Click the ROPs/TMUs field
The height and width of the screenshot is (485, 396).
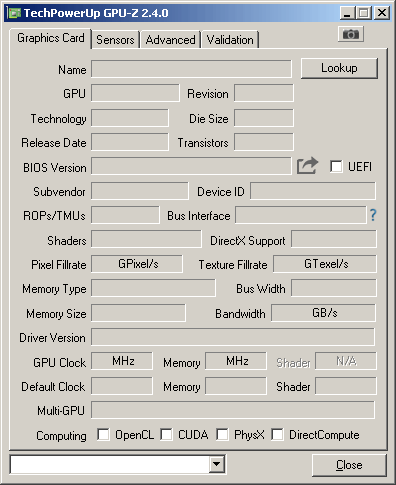[x=125, y=215]
